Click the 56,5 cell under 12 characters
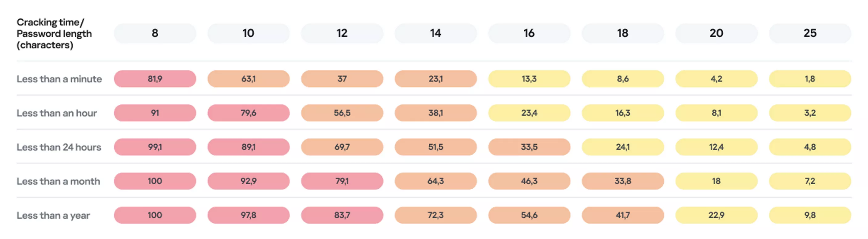 342,113
